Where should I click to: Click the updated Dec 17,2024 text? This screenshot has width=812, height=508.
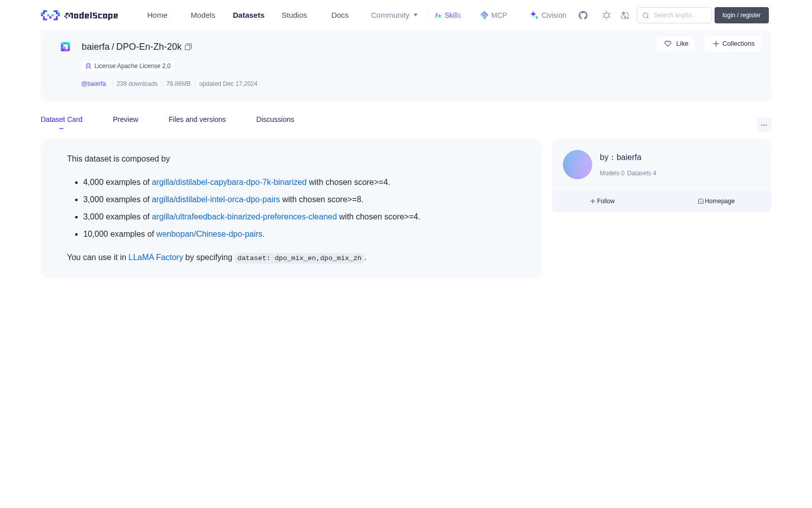(x=228, y=84)
